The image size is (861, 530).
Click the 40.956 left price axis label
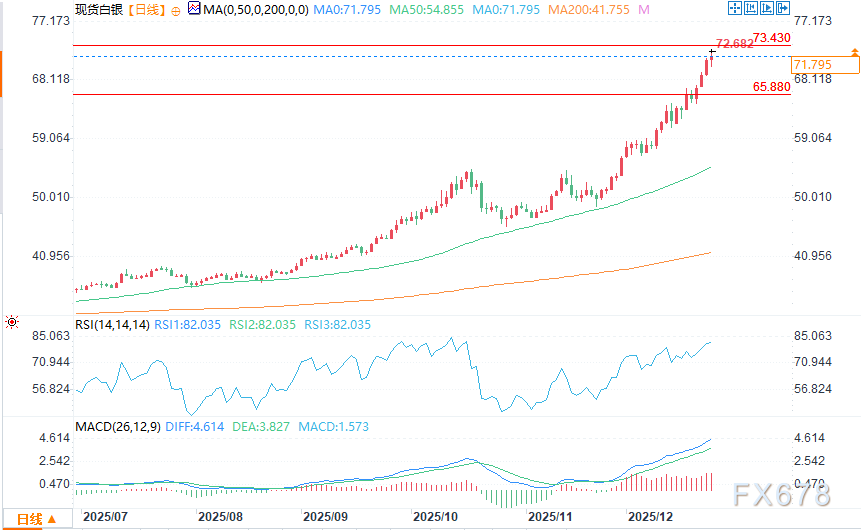pos(51,256)
